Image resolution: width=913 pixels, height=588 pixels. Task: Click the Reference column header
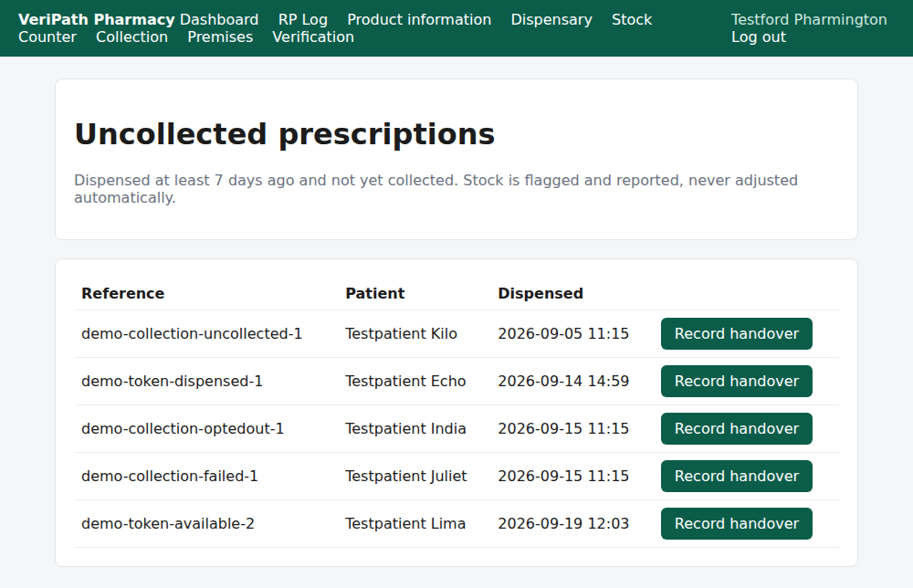[123, 293]
